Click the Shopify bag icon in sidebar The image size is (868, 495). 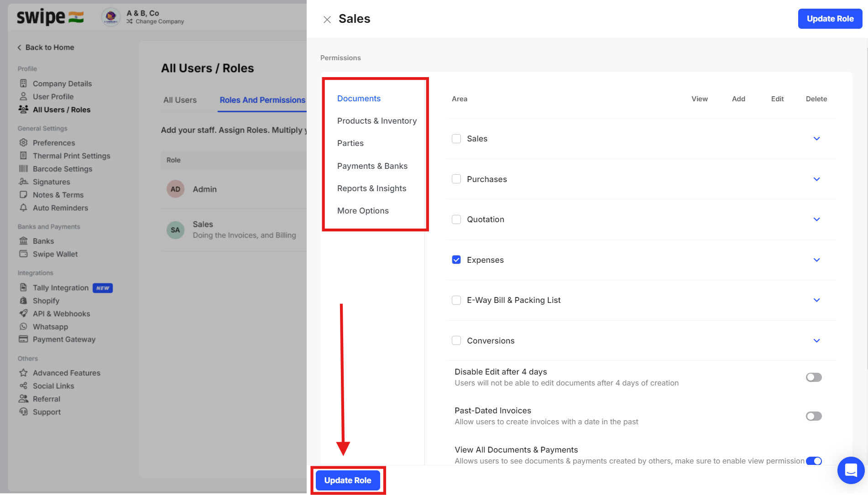(x=23, y=301)
